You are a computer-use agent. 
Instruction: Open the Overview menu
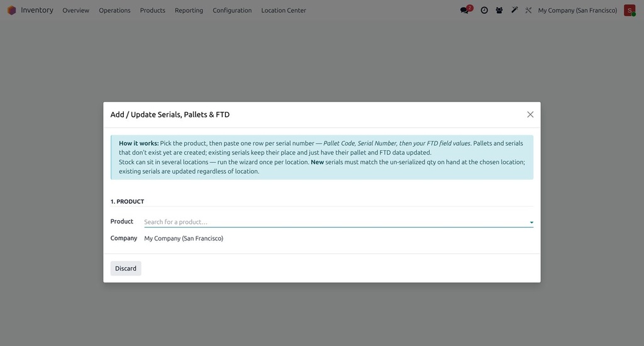75,10
